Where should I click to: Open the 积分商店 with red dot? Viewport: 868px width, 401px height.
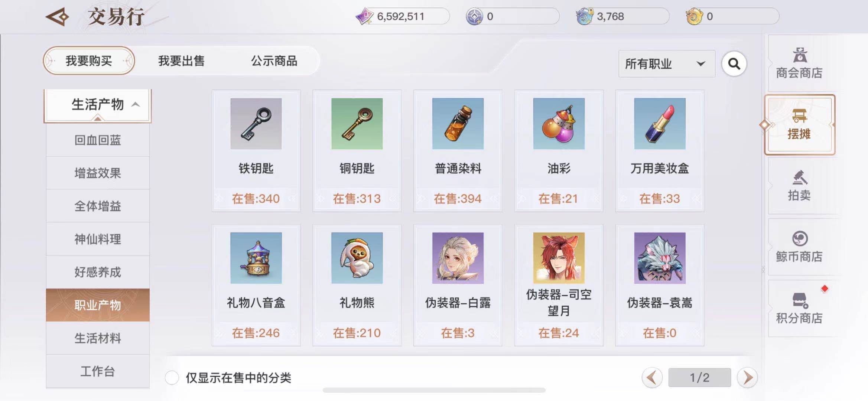pyautogui.click(x=799, y=308)
